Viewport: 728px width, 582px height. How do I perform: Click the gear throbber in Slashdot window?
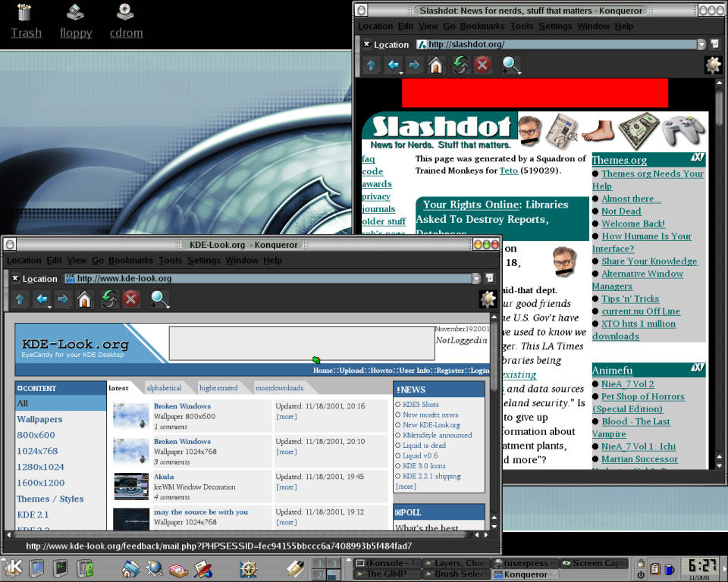point(713,65)
